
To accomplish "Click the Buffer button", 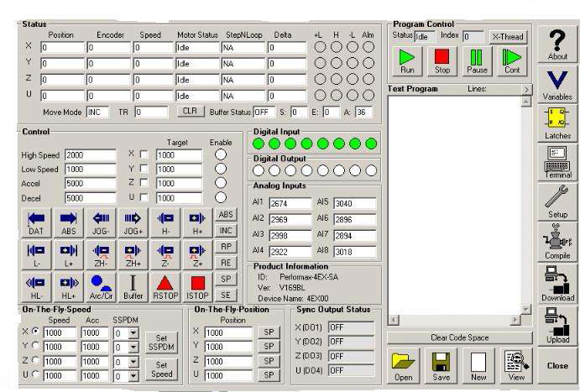I will tap(133, 287).
